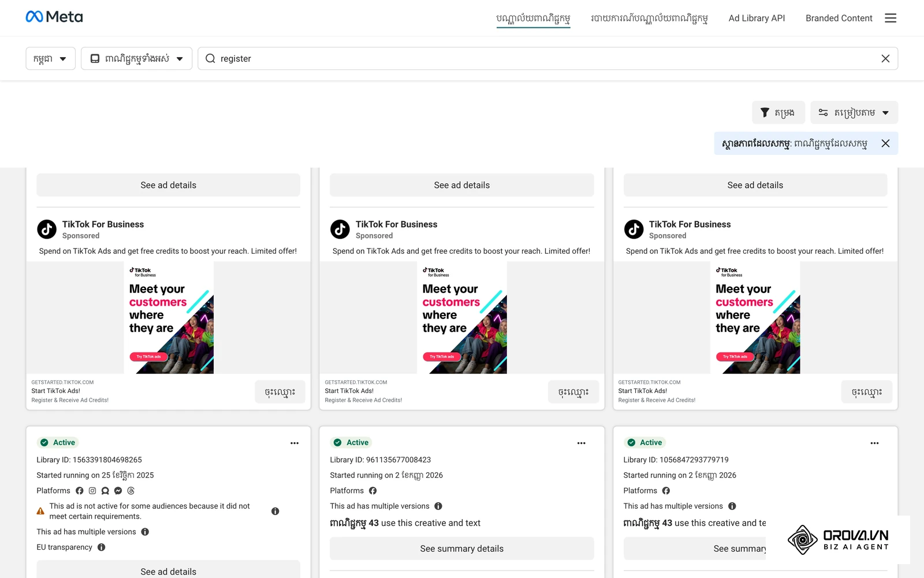
Task: Click Facebook platform icon for ad 1563391804698265
Action: (80, 491)
